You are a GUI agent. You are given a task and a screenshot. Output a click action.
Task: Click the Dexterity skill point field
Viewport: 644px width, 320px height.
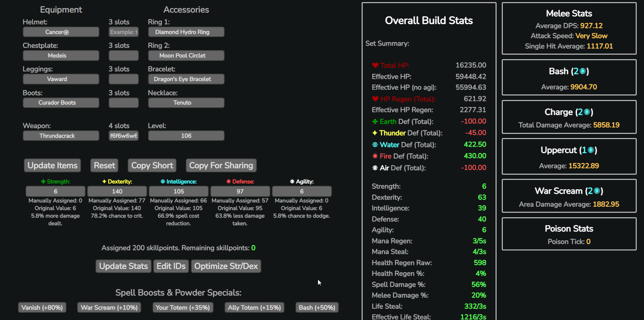click(117, 191)
